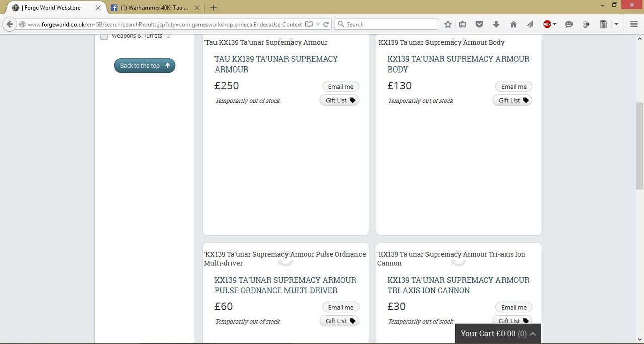Click the £250 price text
This screenshot has width=644, height=344.
(227, 86)
